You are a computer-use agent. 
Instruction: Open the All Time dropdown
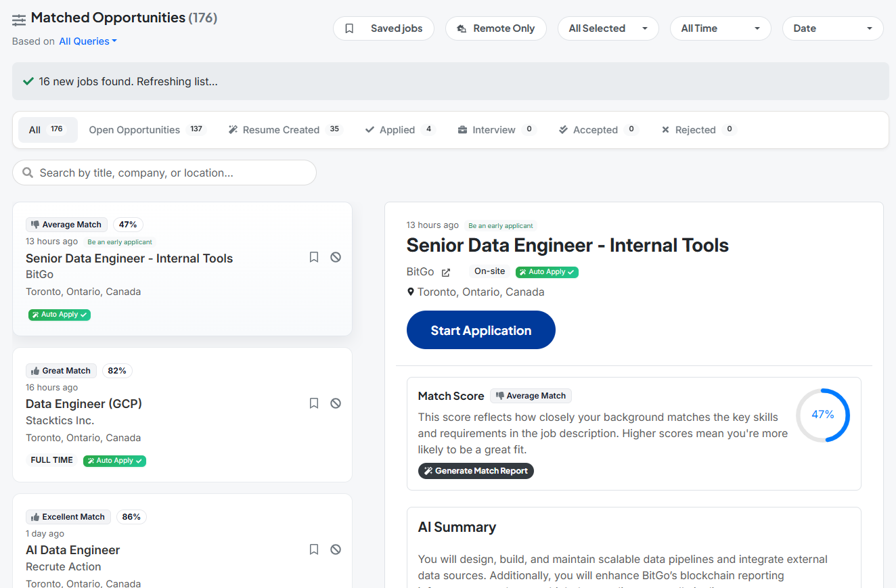[x=720, y=28]
